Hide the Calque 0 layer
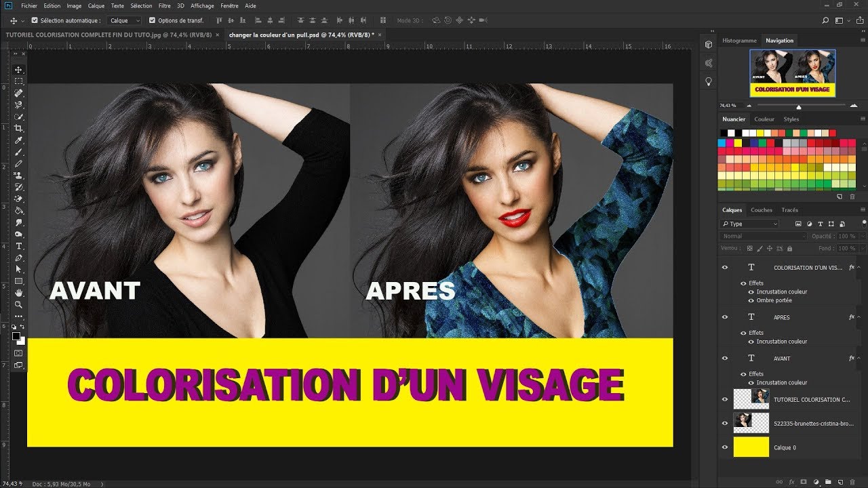Image resolution: width=868 pixels, height=488 pixels. (725, 447)
